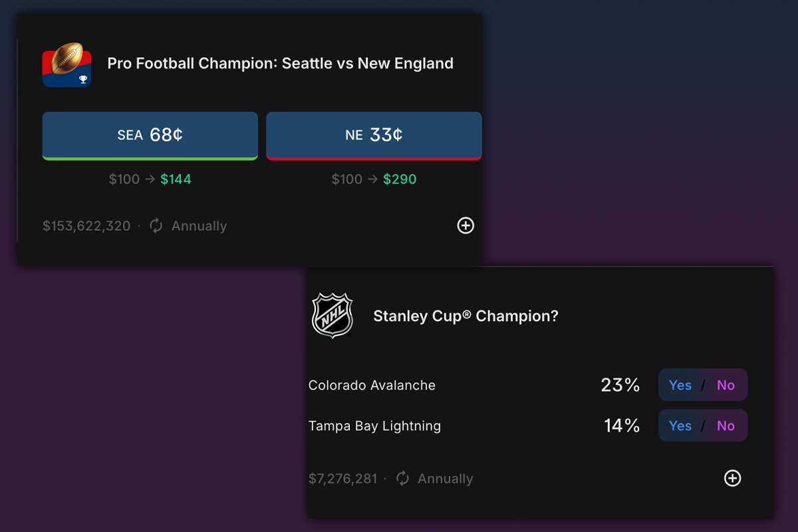Select Yes for Tampa Bay Lightning
The width and height of the screenshot is (798, 532).
click(680, 426)
